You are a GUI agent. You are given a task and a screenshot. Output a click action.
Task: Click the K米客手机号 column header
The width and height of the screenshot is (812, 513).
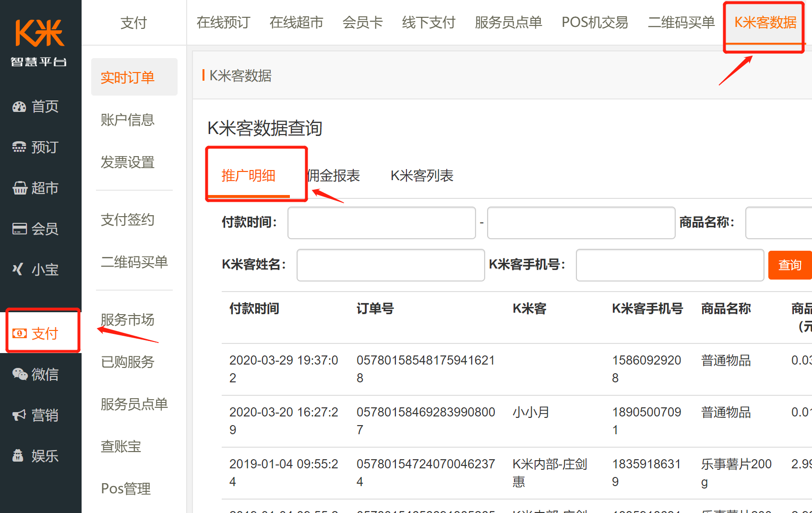(x=647, y=308)
